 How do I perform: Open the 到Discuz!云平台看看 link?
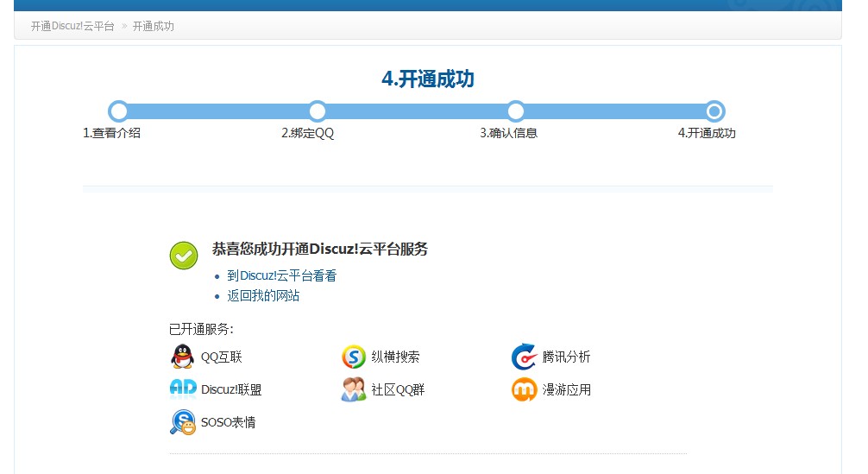[x=282, y=275]
